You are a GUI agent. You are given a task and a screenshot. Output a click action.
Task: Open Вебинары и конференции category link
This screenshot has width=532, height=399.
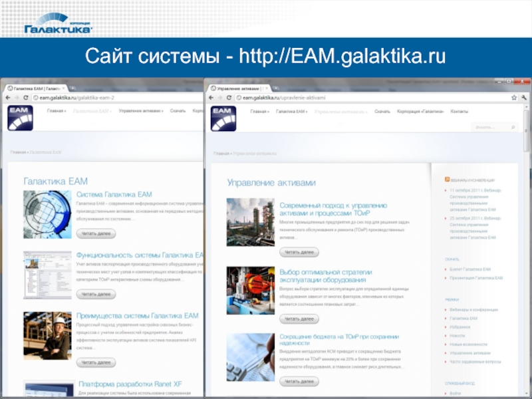(x=473, y=310)
